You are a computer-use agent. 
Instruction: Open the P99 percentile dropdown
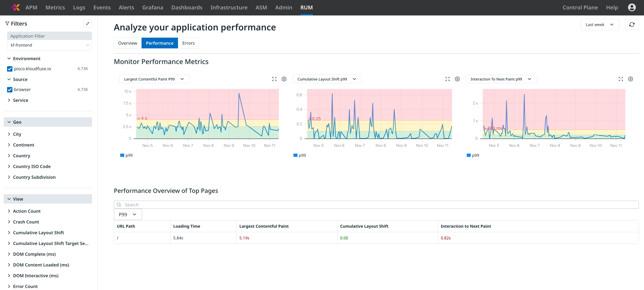128,214
